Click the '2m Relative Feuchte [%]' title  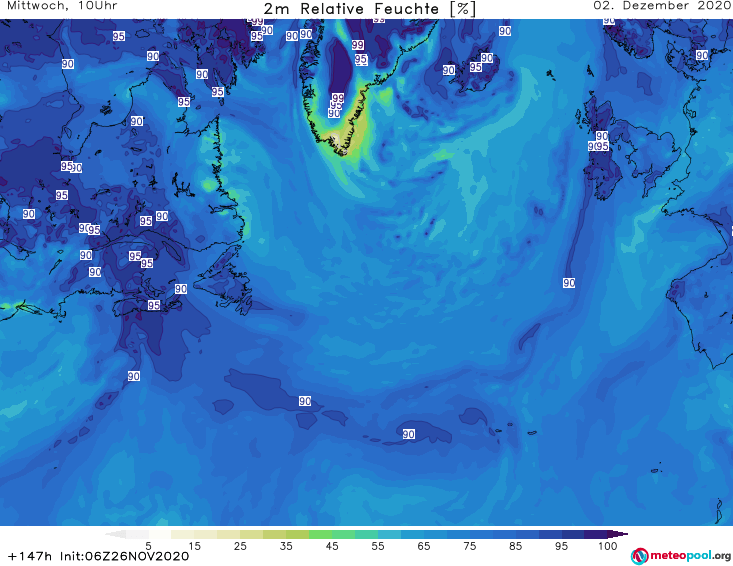point(370,9)
